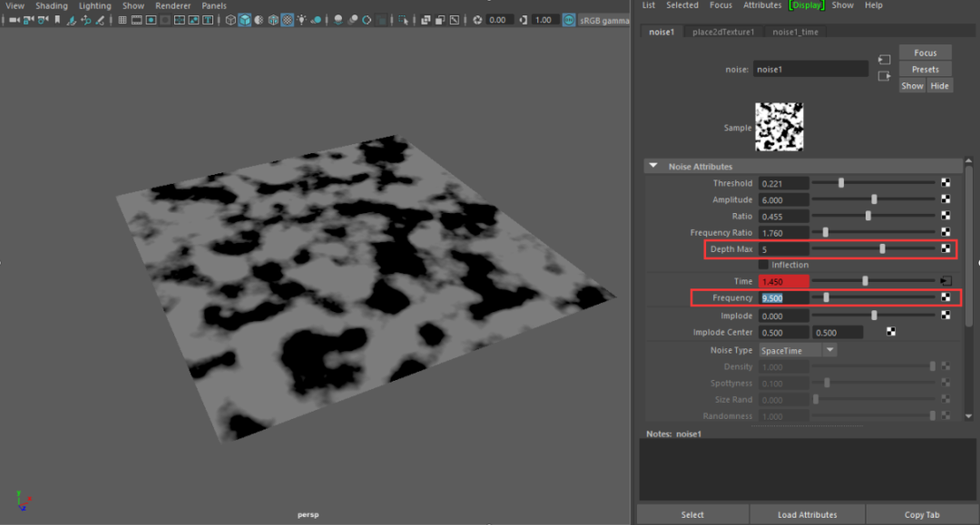Click the Exposure value field
Image resolution: width=980 pixels, height=525 pixels.
tap(499, 20)
